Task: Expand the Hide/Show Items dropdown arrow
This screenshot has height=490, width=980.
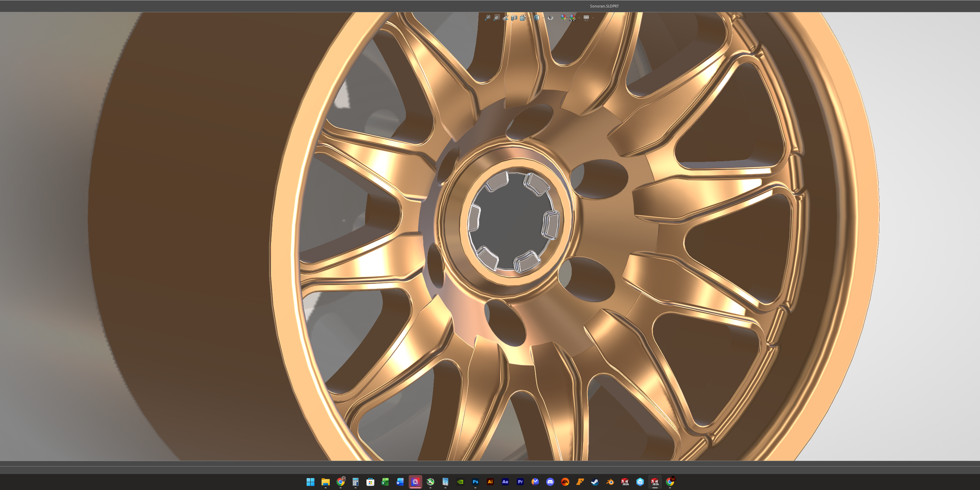Action: tap(557, 18)
